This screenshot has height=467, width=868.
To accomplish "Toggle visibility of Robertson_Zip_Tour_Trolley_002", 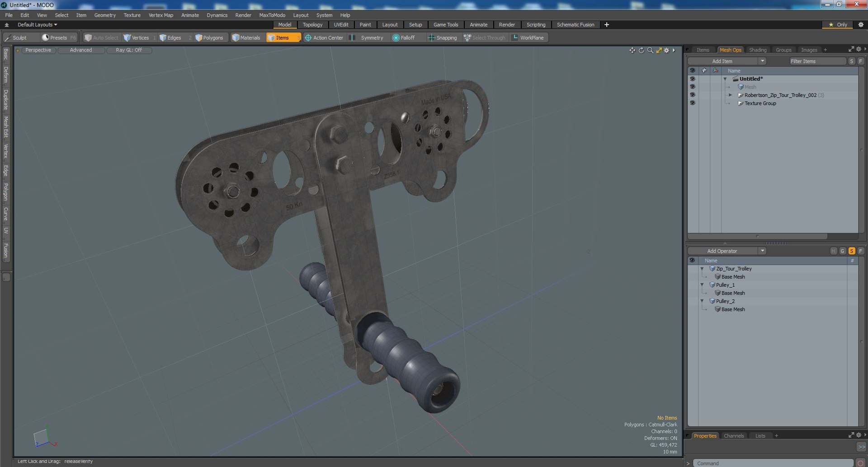I will 692,95.
